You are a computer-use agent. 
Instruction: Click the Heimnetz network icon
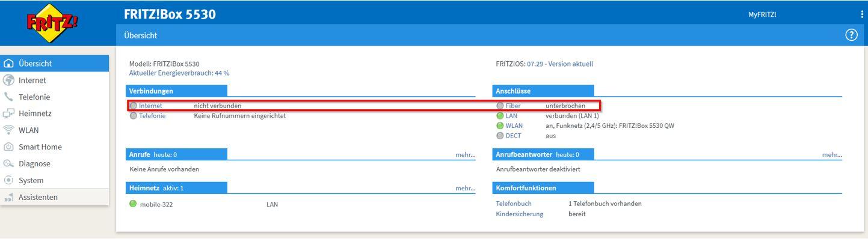9,113
